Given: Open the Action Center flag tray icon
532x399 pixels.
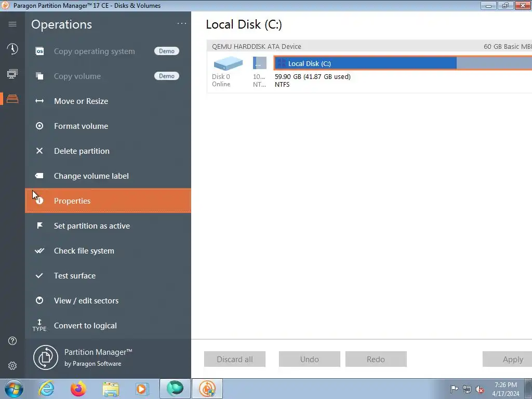Looking at the screenshot, I should tap(454, 389).
